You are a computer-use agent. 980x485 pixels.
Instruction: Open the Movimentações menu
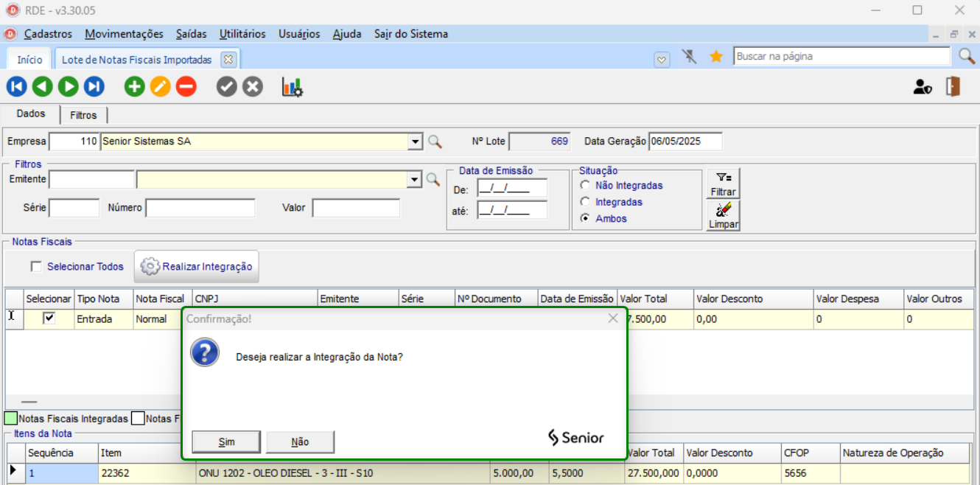124,34
